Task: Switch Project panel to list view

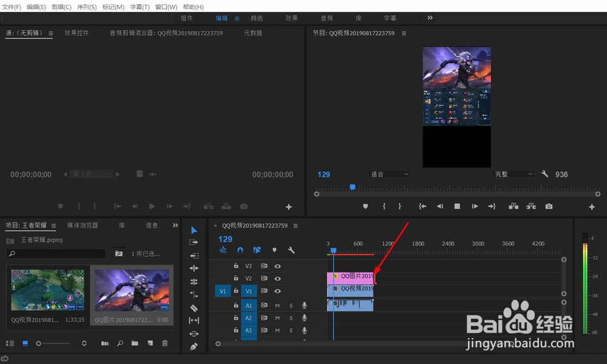Action: 10,343
